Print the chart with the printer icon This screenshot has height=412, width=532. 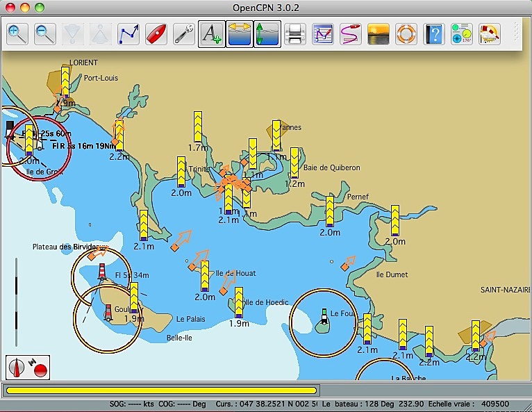click(295, 34)
